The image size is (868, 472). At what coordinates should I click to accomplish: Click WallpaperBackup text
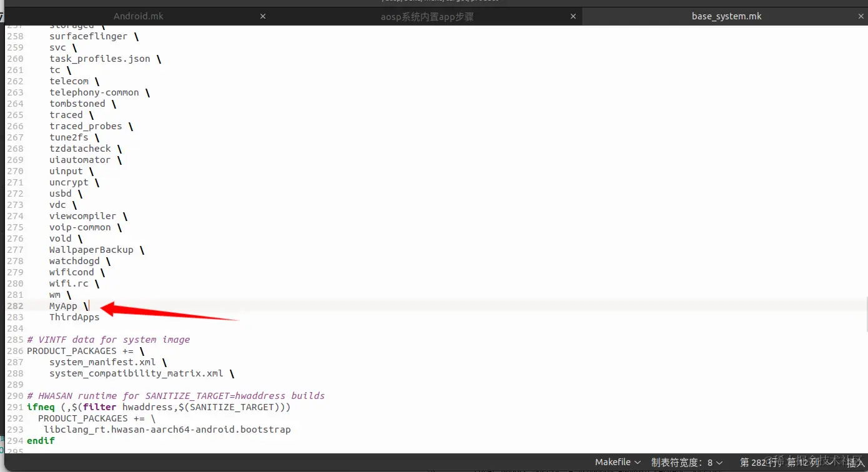coord(91,250)
